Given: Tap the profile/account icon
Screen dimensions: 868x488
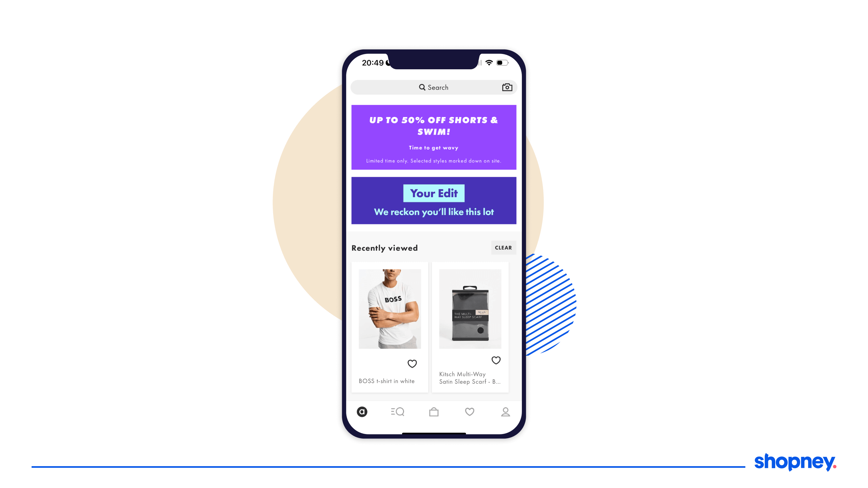Looking at the screenshot, I should pos(506,412).
